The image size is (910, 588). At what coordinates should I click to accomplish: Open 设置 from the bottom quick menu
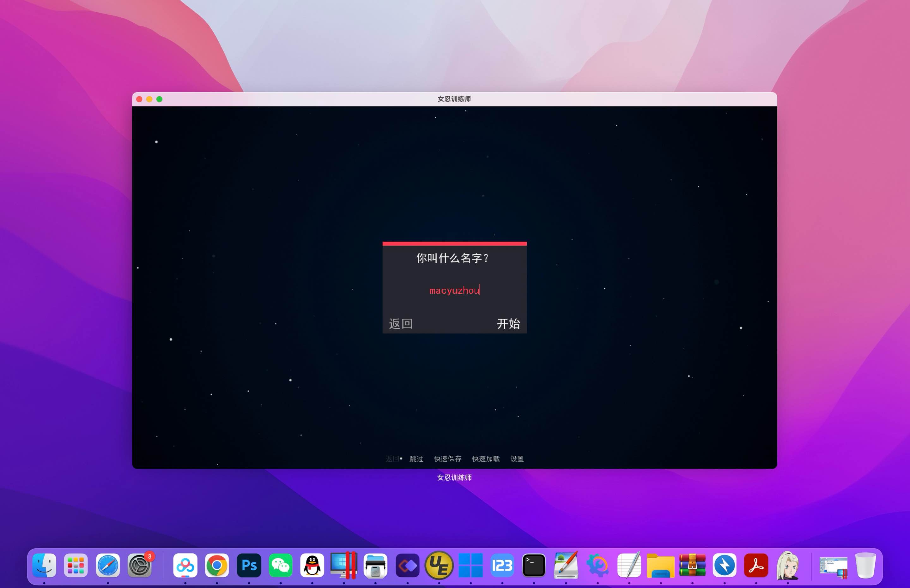517,459
